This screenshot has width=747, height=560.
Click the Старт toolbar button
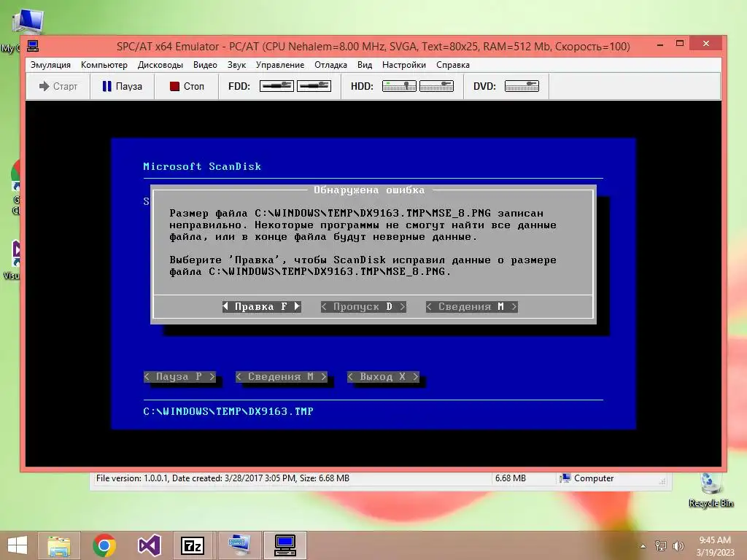coord(58,86)
